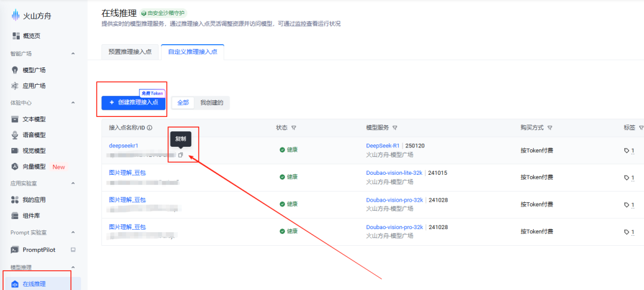The height and width of the screenshot is (290, 644).
Task: Click the copy icon beside deepseekr1 ID
Action: click(181, 155)
